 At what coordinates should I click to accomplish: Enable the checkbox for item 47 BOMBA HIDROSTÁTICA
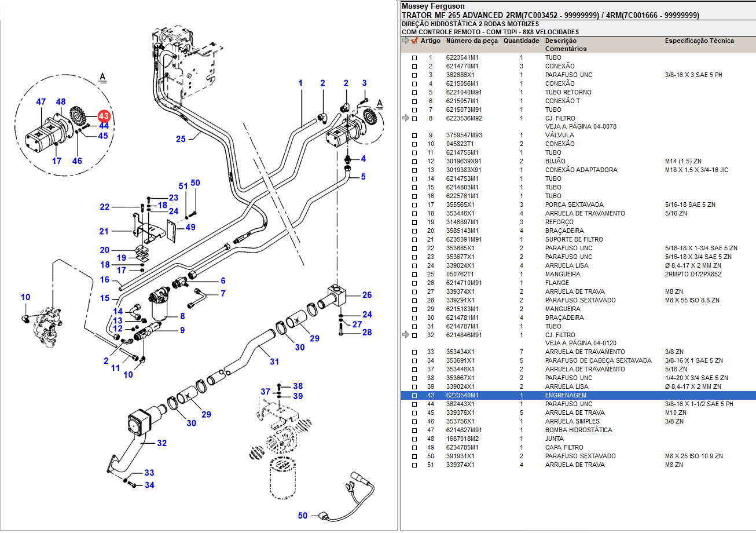tap(414, 430)
